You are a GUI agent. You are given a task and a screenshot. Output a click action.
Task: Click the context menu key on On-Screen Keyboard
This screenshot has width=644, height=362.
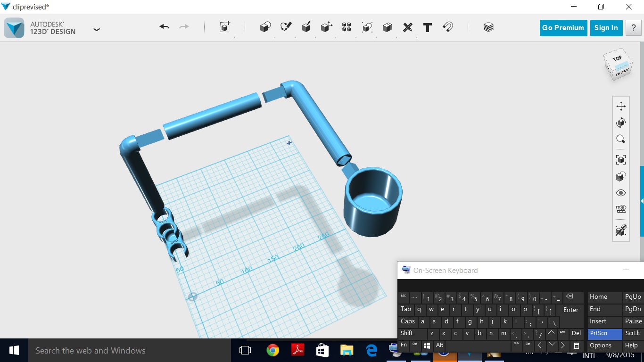tap(576, 346)
